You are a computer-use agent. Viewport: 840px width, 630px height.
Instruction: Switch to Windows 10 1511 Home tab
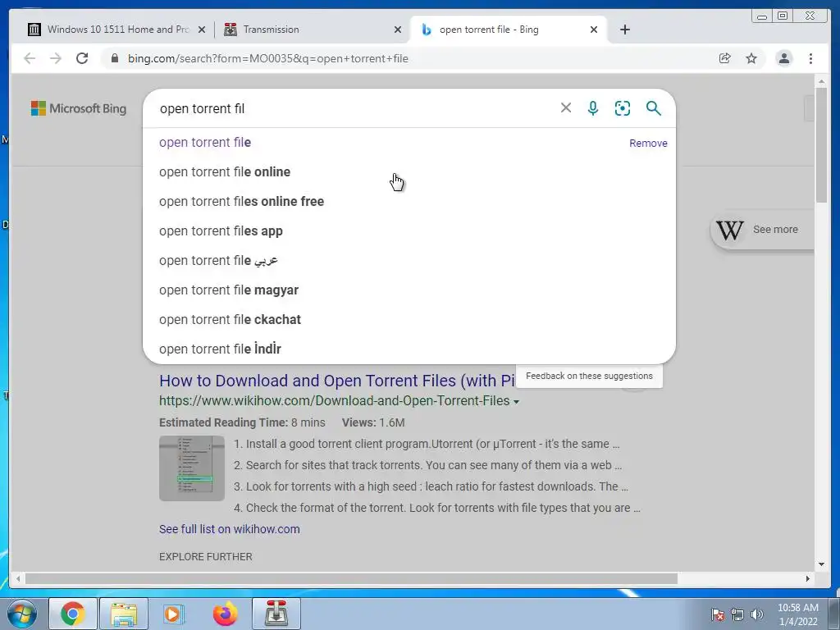[116, 30]
